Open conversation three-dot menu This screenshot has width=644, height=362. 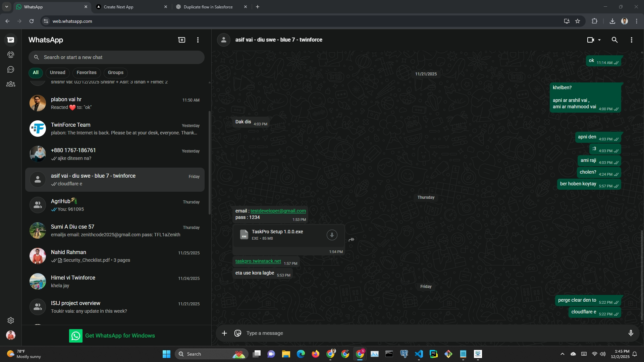click(631, 40)
